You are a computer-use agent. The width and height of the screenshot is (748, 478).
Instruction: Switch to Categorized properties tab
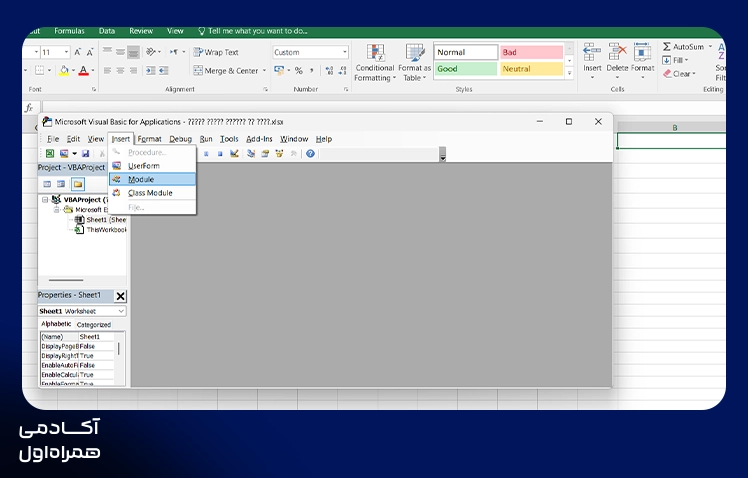click(x=94, y=324)
